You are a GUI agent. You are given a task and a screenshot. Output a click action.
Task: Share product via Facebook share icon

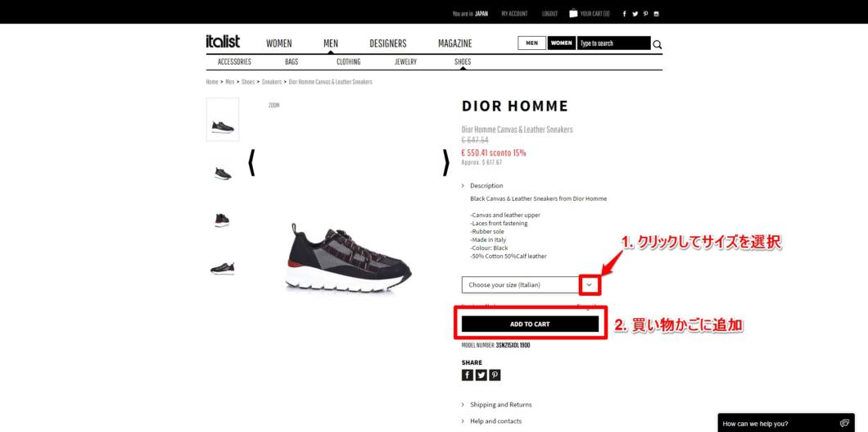[468, 375]
